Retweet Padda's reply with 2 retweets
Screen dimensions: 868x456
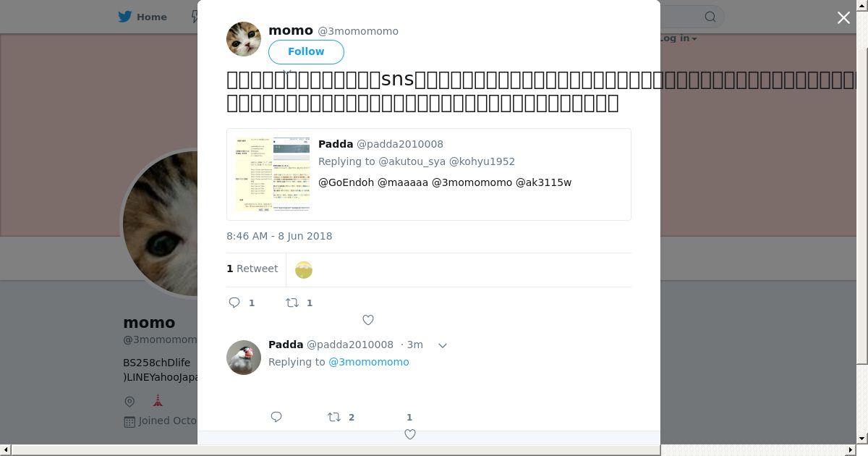tap(334, 417)
